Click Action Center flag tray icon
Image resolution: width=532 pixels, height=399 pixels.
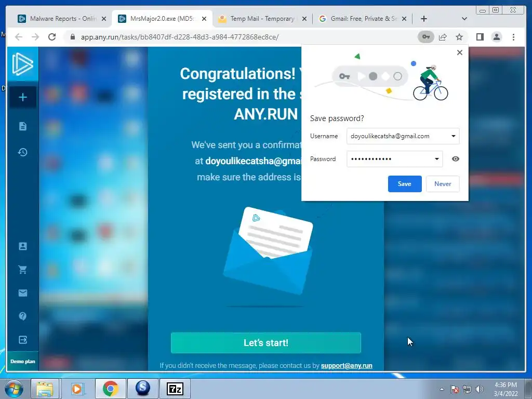point(455,389)
